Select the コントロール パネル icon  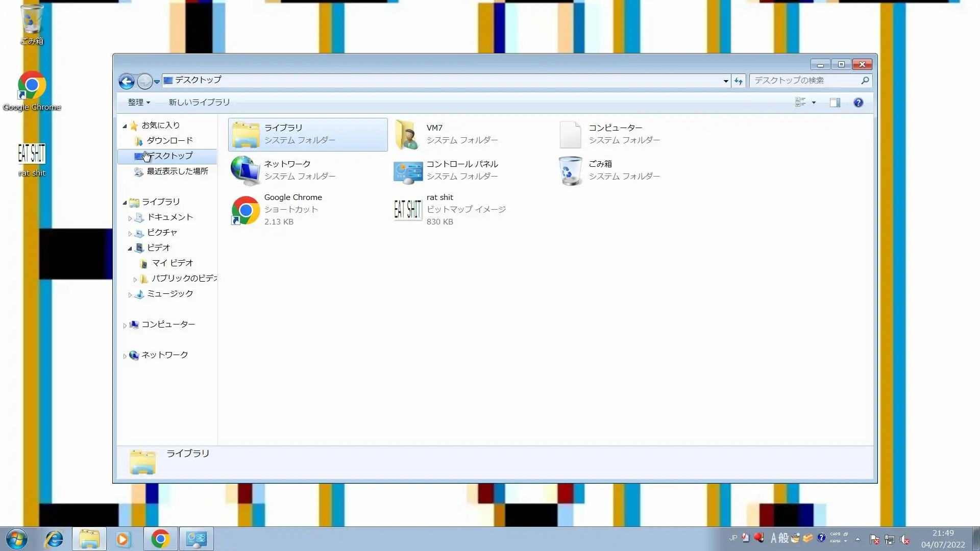click(x=408, y=170)
